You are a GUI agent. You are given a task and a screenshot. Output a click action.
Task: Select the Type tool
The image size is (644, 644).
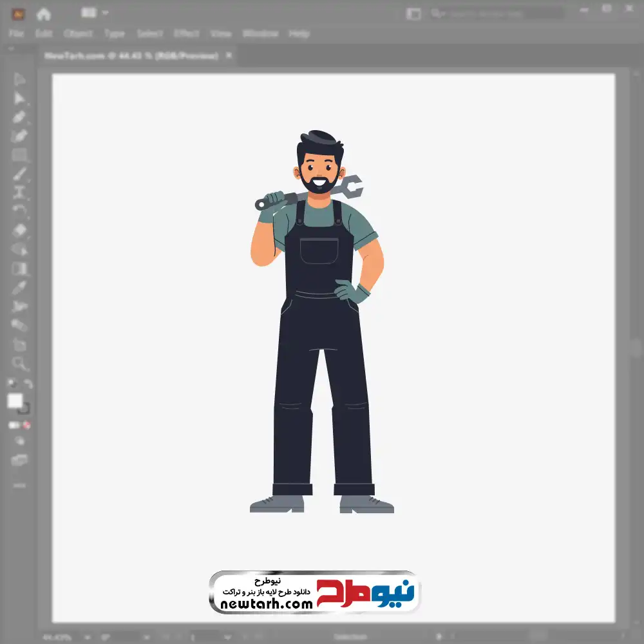click(19, 193)
